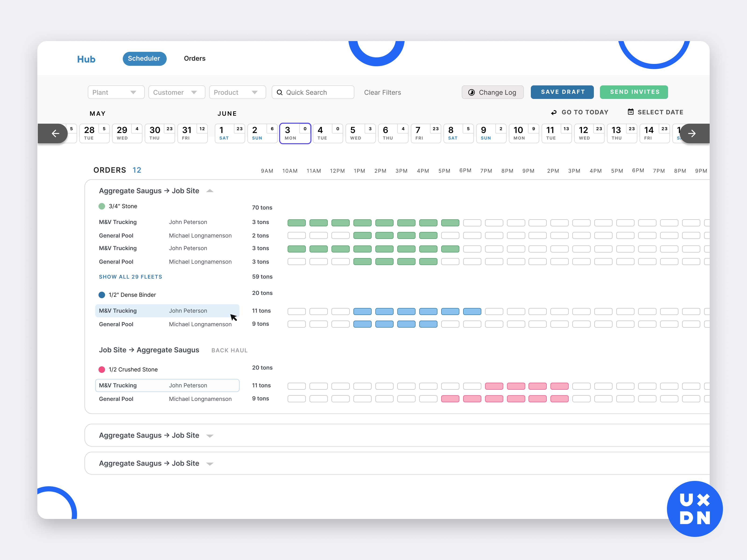Click the left arrow to see earlier dates
This screenshot has width=747, height=560.
pos(55,133)
